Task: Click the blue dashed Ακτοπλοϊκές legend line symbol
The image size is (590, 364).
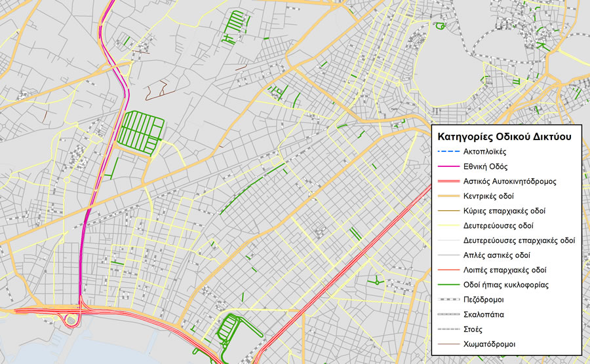Action: 448,152
